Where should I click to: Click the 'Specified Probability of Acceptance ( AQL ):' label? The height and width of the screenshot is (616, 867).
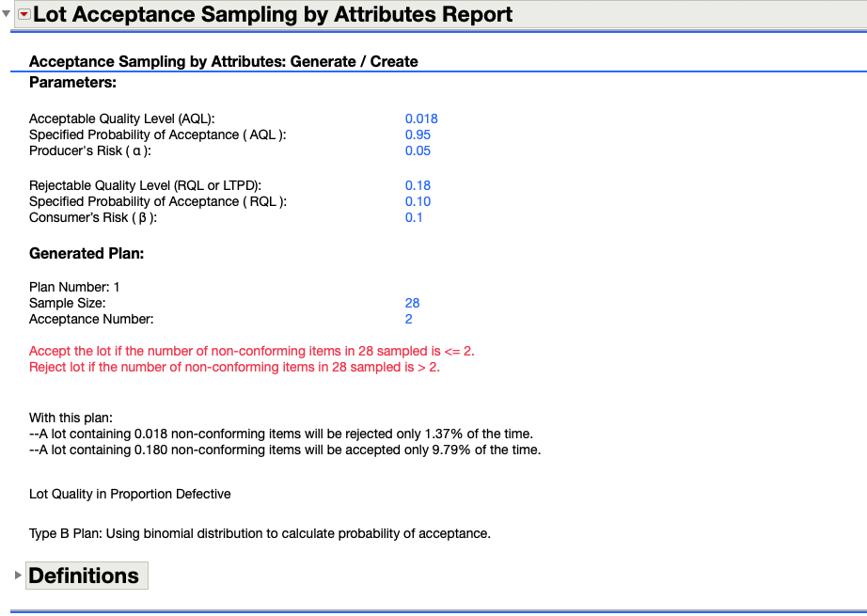tap(158, 134)
